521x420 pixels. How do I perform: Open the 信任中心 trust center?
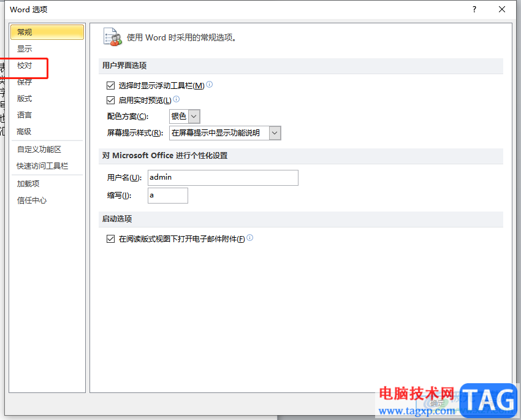(32, 200)
